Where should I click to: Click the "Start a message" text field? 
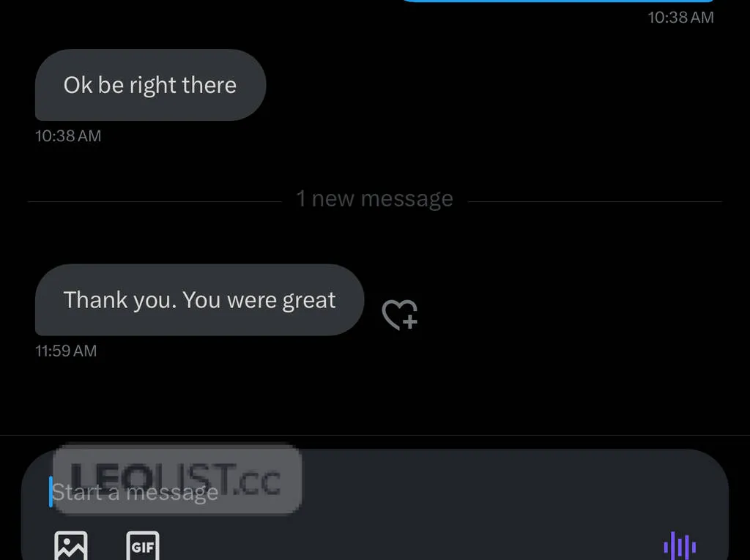375,492
